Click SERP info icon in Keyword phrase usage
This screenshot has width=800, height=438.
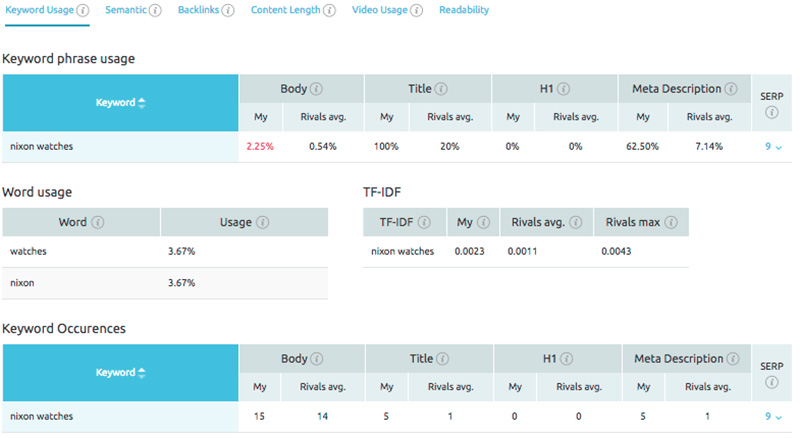click(x=771, y=112)
